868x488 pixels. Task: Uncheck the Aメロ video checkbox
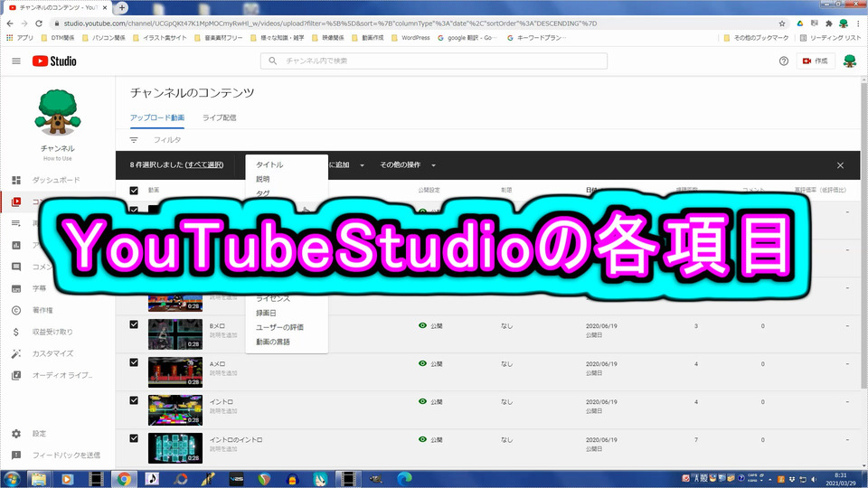click(134, 361)
